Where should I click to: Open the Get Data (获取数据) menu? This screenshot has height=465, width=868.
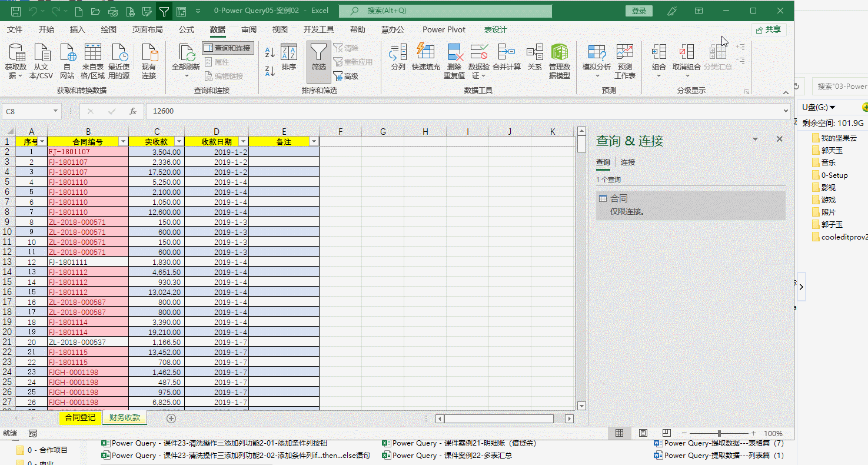pyautogui.click(x=16, y=61)
